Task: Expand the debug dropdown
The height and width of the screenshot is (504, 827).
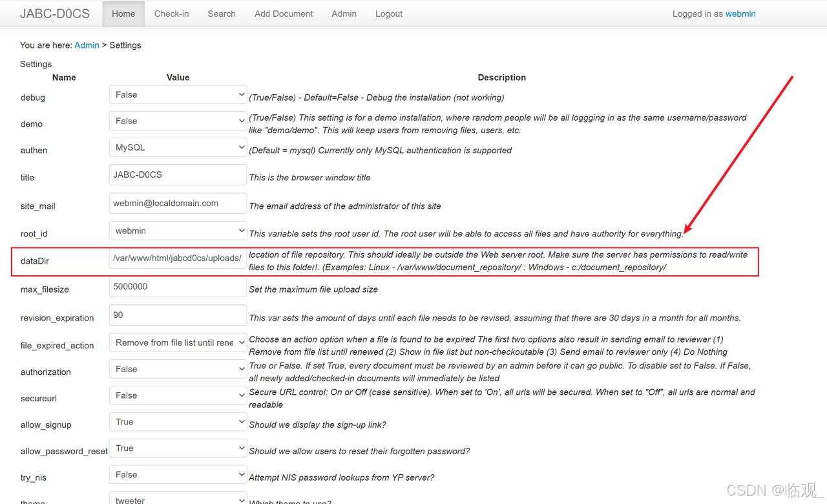Action: pos(178,94)
